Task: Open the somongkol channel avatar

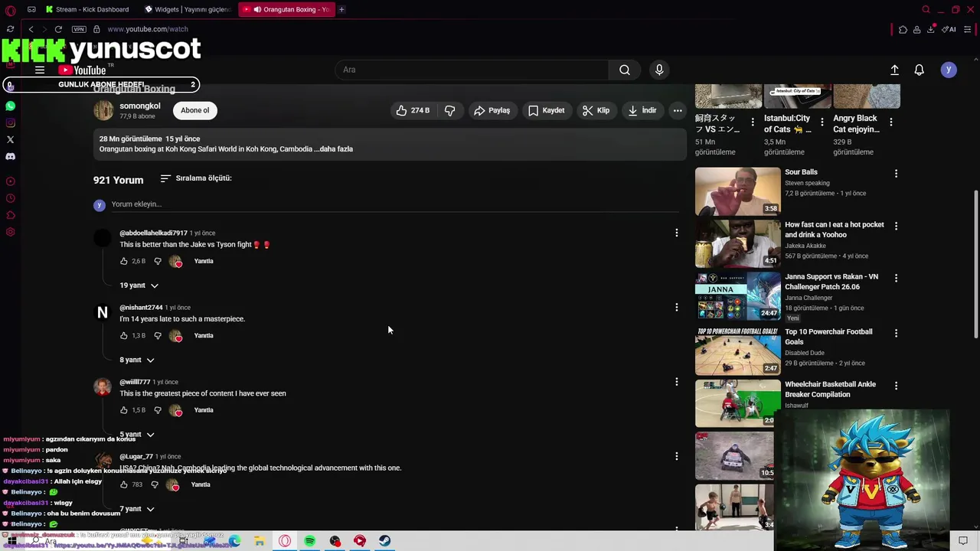Action: point(103,110)
